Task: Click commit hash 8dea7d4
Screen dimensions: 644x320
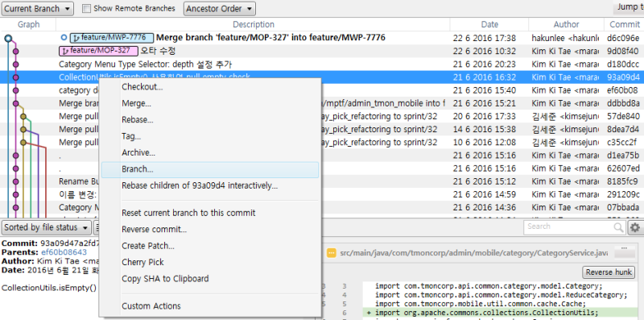Action: (622, 130)
